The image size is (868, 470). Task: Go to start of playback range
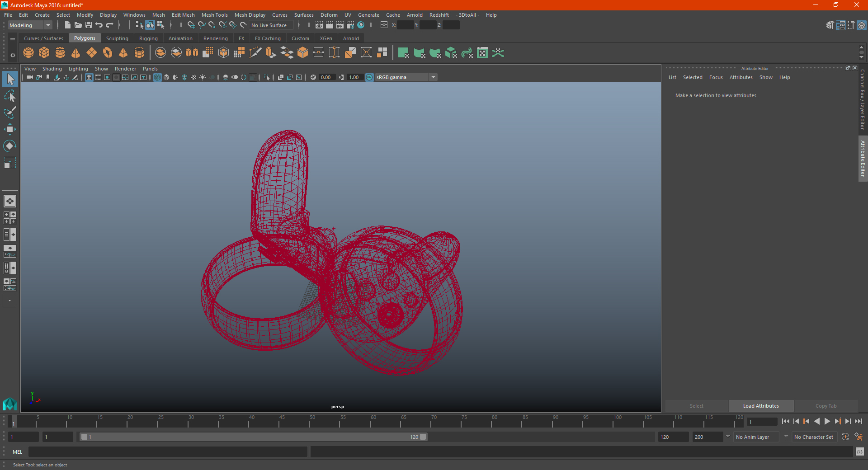click(785, 421)
